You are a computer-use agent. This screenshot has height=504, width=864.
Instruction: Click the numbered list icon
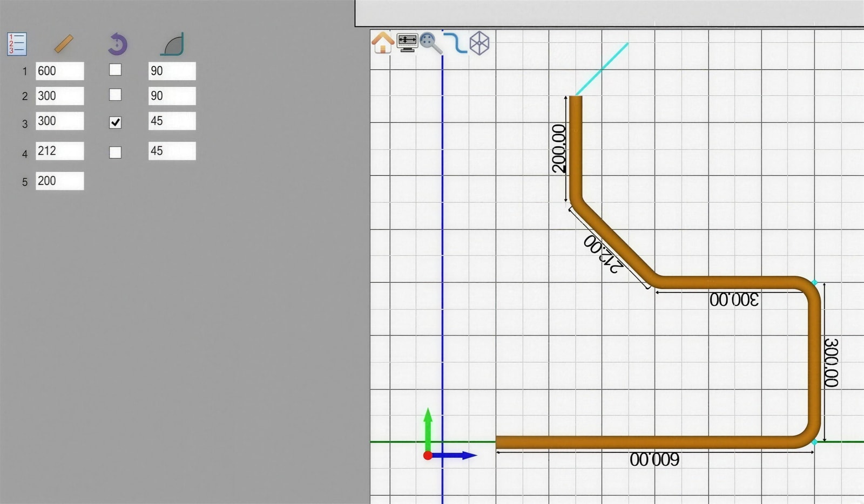click(17, 44)
